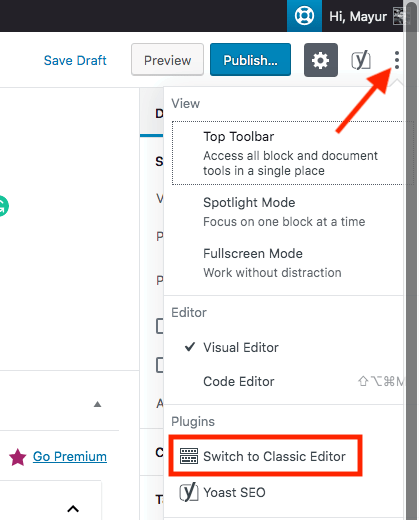Click the user avatar next to Hi, Mayur
The height and width of the screenshot is (520, 419).
click(399, 16)
